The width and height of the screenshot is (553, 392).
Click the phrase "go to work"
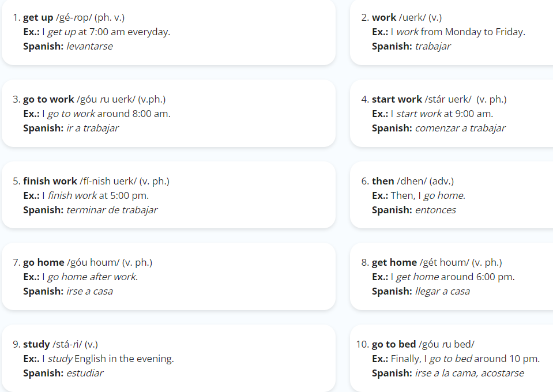[x=48, y=99]
